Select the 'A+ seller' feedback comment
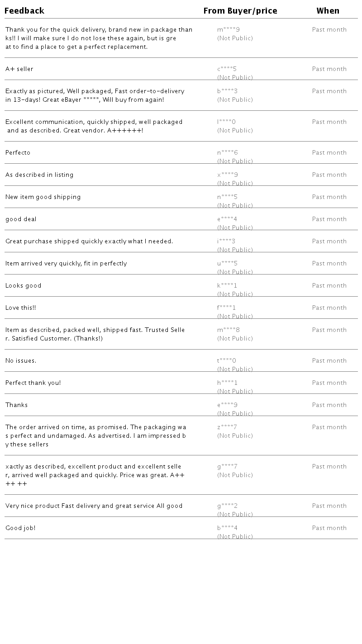This screenshot has height=644, width=362. pyautogui.click(x=19, y=69)
